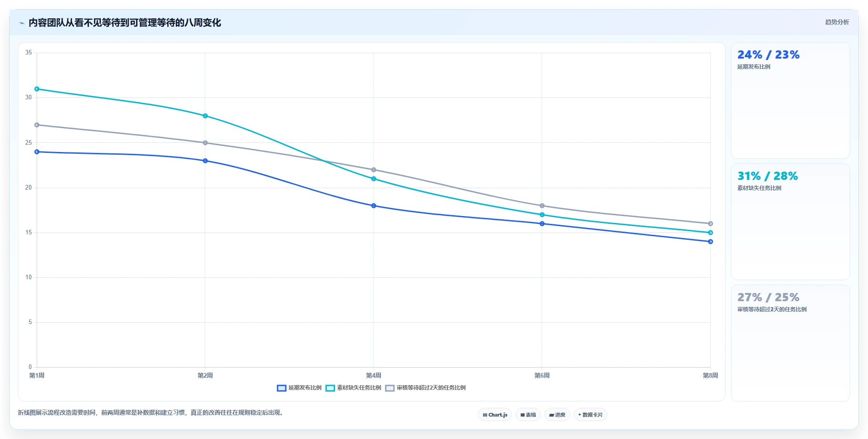This screenshot has height=439, width=868.
Task: Click the teal data point at 第8周 (value 15)
Action: [x=710, y=233]
